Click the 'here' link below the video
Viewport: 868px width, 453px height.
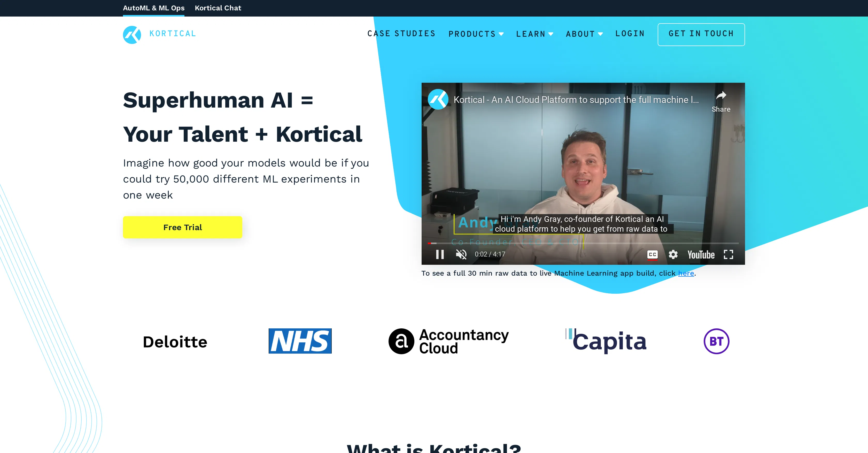686,273
